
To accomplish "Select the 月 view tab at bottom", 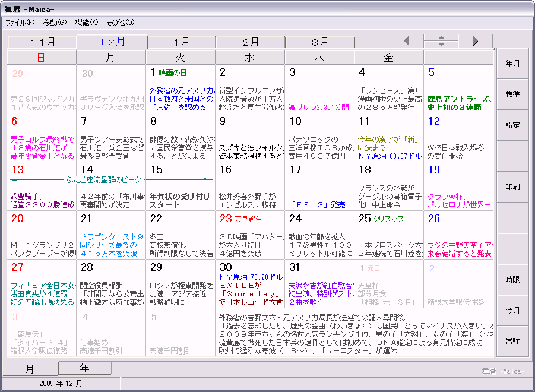I will (29, 369).
